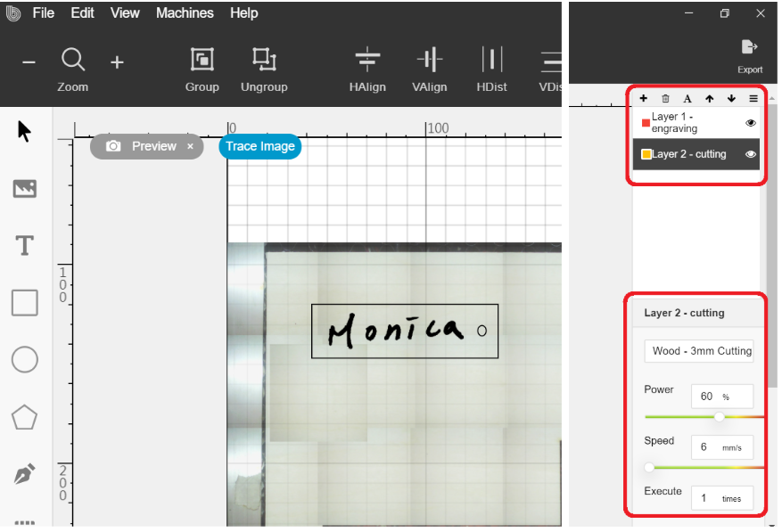This screenshot has height=532, width=782.
Task: Move the selected layer up with the arrow
Action: coord(710,98)
